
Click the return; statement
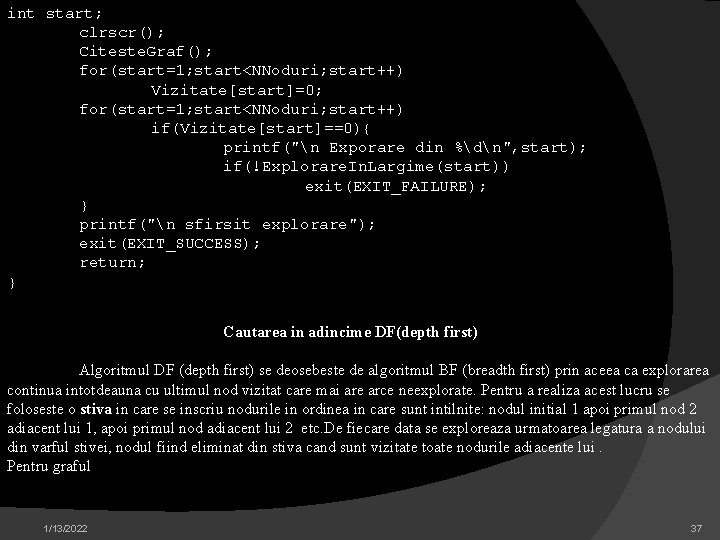coord(112,263)
